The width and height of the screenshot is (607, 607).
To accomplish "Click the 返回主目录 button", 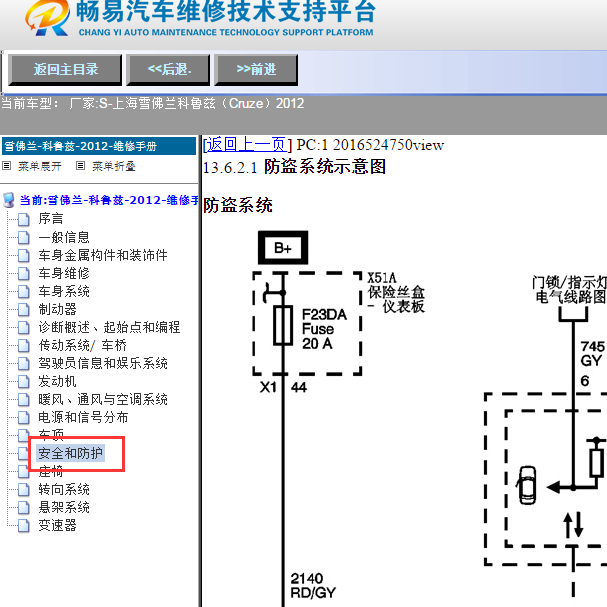I will [65, 70].
